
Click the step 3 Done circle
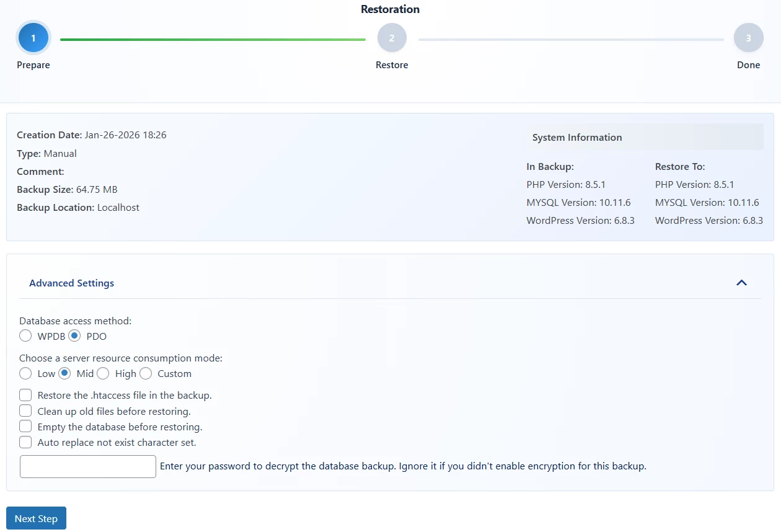(748, 38)
